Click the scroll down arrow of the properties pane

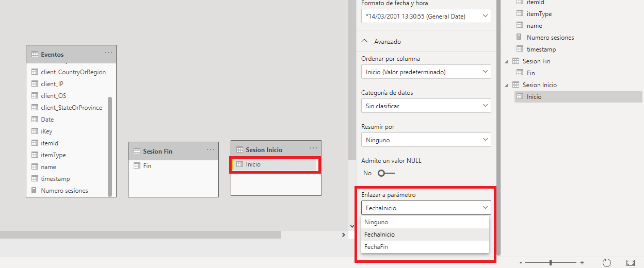352,225
